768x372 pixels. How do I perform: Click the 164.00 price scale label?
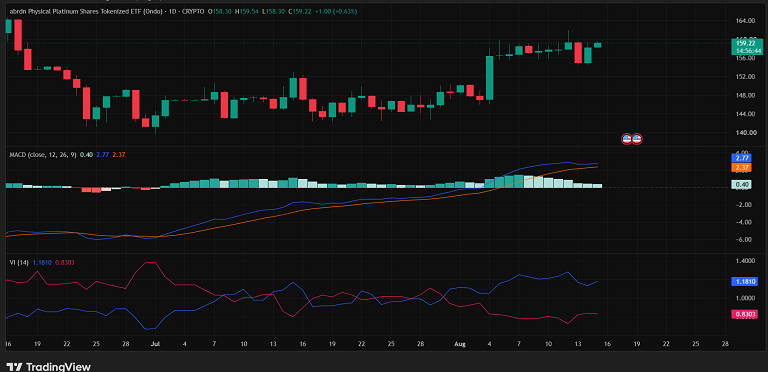[744, 21]
